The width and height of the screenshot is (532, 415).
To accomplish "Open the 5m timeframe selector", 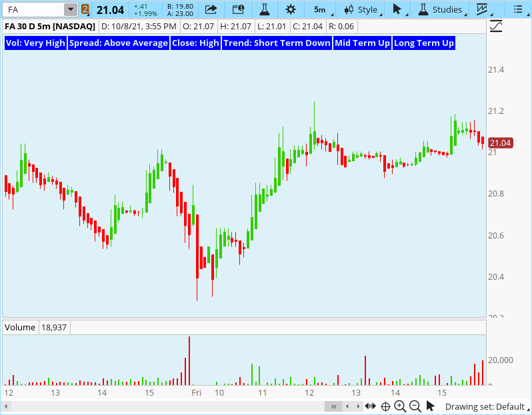I will [320, 9].
